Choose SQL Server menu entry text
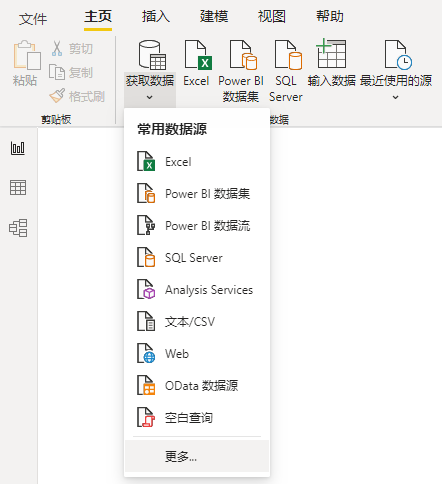The image size is (442, 484). click(x=194, y=258)
